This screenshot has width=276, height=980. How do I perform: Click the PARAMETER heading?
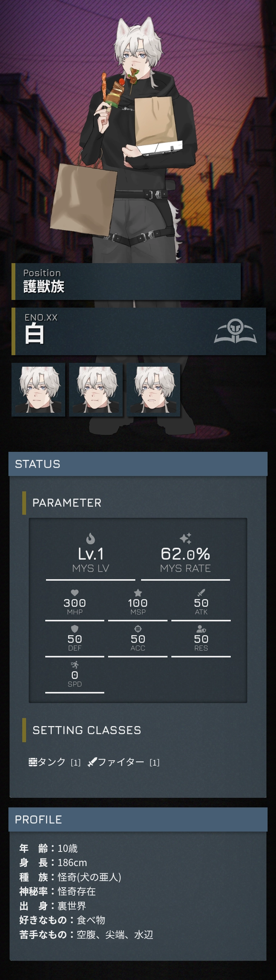[x=67, y=502]
